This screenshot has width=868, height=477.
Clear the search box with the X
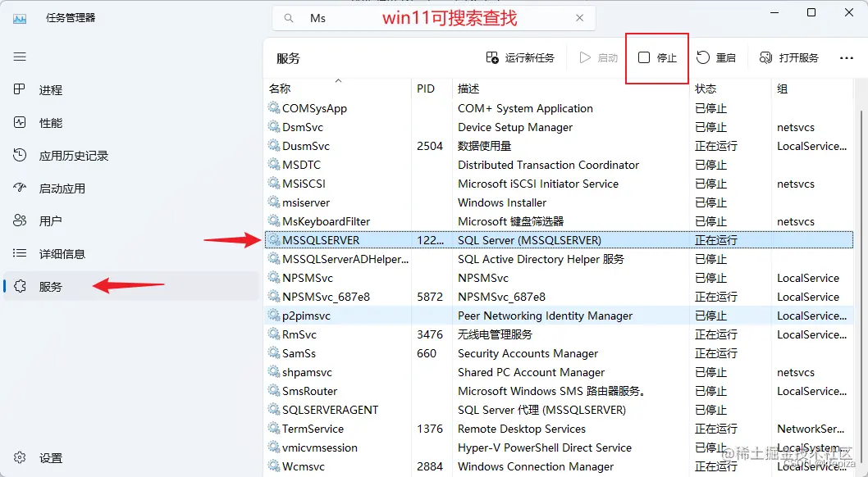579,17
